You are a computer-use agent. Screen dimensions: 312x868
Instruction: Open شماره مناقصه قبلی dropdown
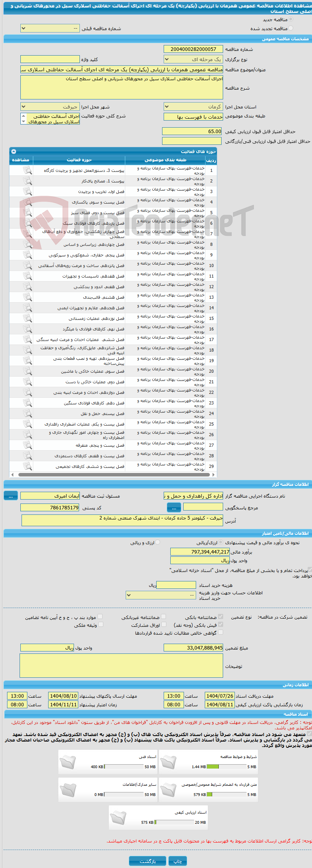point(50,28)
